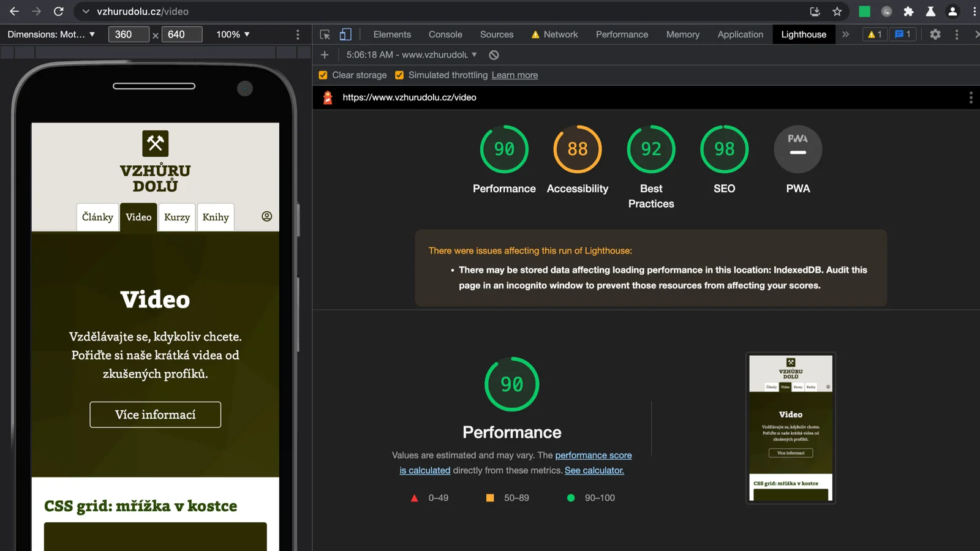Show more DevTools tabs via chevron
The image size is (980, 551).
point(845,35)
